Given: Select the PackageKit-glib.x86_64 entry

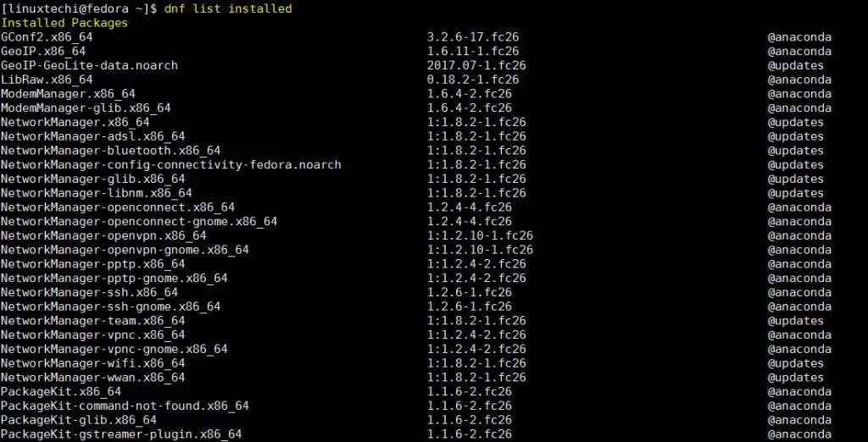Looking at the screenshot, I should (79, 421).
